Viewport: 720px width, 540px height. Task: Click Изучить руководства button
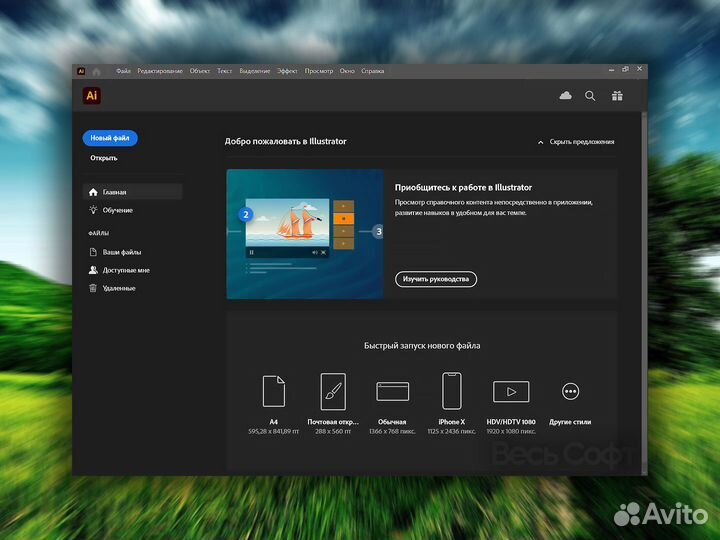[435, 279]
